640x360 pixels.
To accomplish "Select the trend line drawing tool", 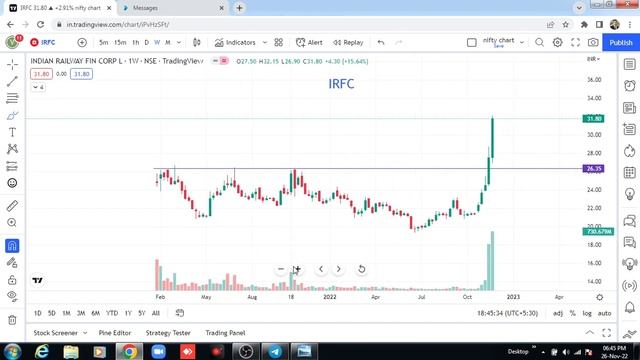I will click(x=12, y=81).
